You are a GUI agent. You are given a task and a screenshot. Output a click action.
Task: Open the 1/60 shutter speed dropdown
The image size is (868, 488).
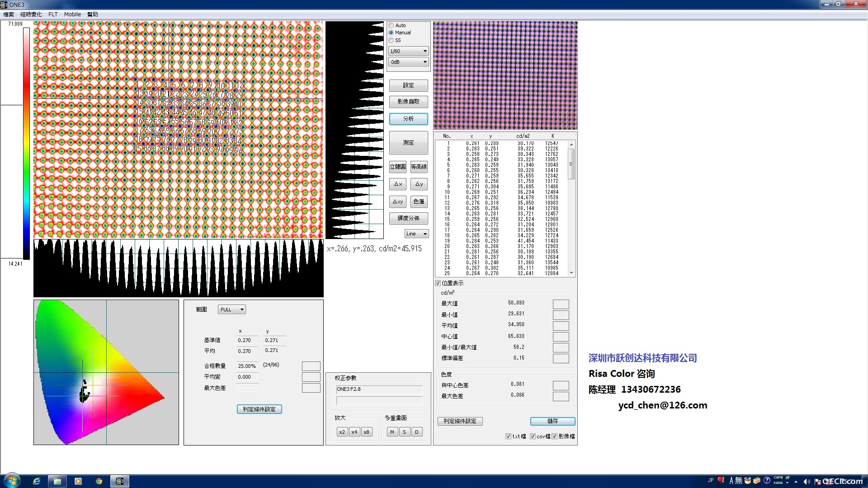click(409, 51)
